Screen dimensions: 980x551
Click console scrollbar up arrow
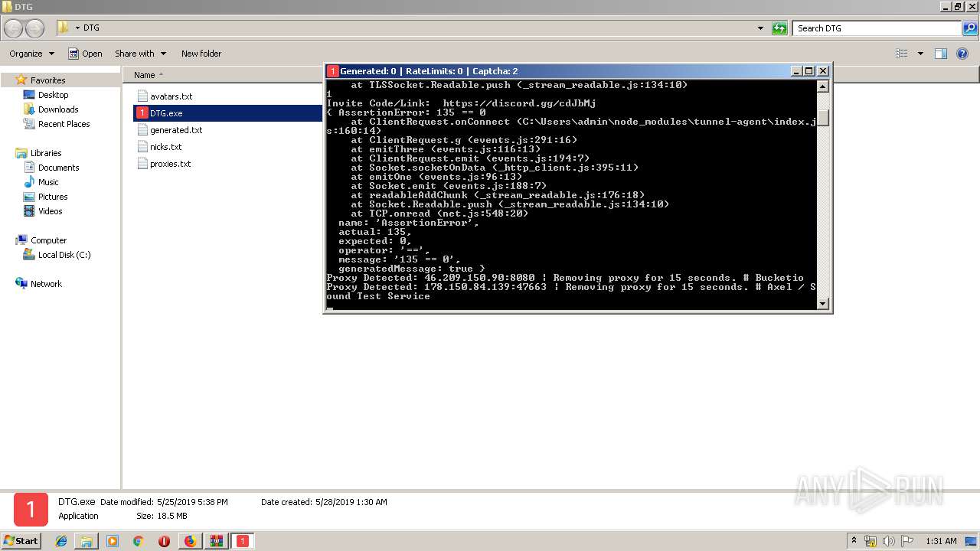pos(823,86)
